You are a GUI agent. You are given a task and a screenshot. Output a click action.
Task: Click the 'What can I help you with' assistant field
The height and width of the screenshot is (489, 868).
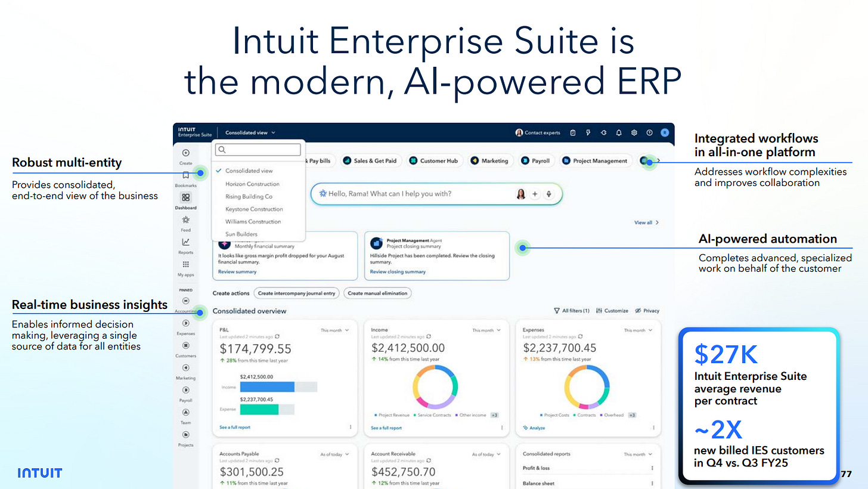[x=436, y=194]
